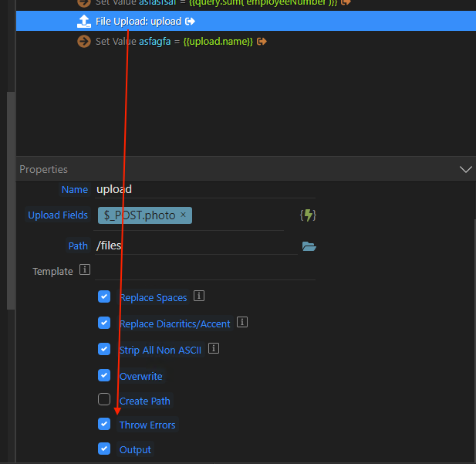
Task: Select the File Upload: upload step
Action: click(x=138, y=22)
